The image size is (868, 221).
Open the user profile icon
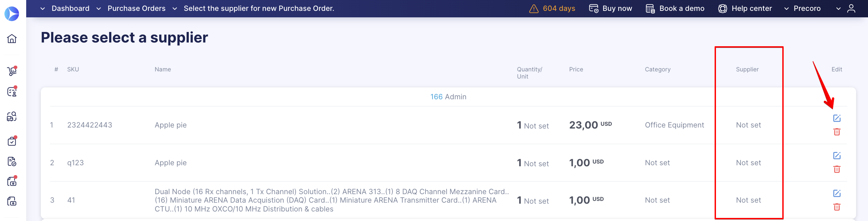tap(851, 8)
